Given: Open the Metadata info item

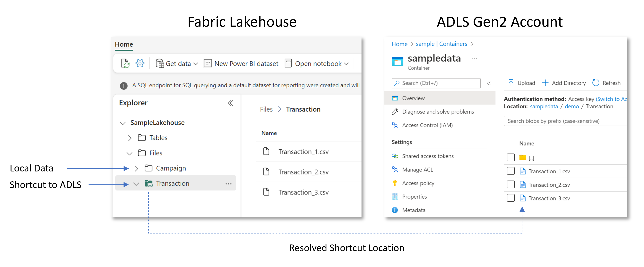Looking at the screenshot, I should [x=413, y=210].
